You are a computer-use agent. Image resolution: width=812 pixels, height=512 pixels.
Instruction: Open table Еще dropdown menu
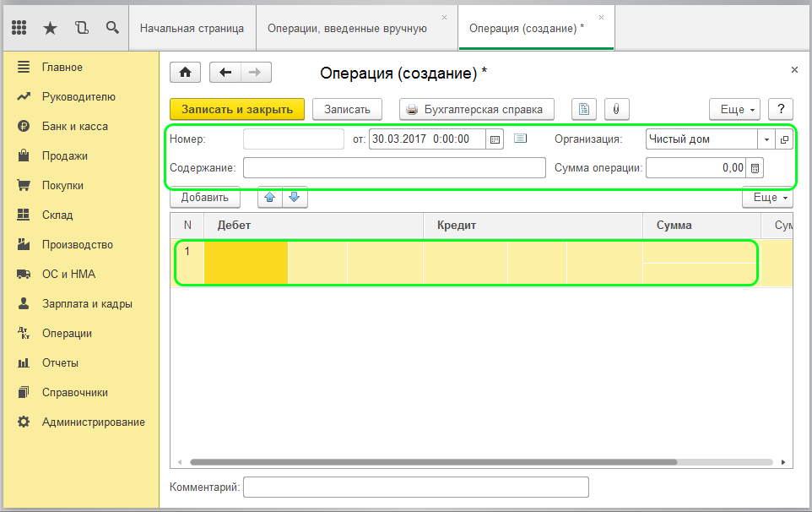coord(767,198)
